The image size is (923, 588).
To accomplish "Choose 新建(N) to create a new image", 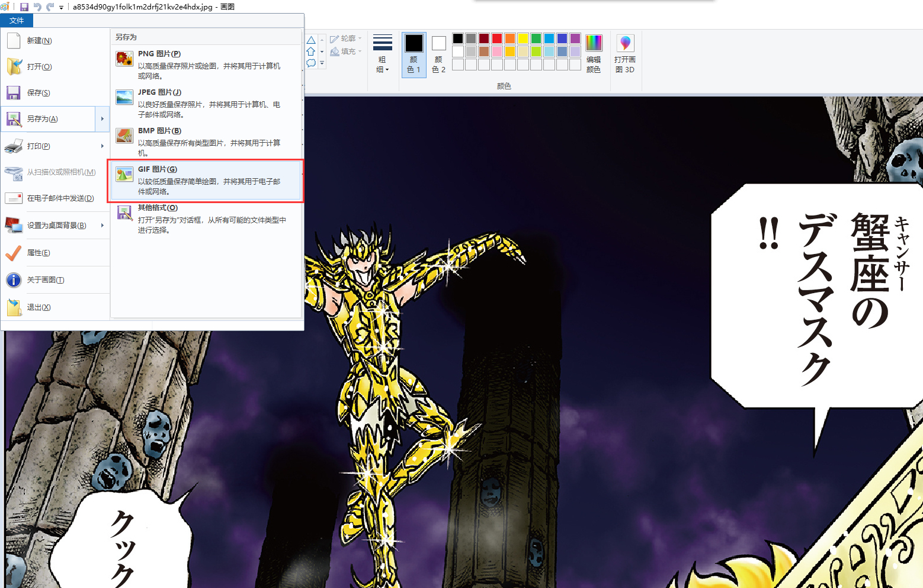I will [x=56, y=41].
